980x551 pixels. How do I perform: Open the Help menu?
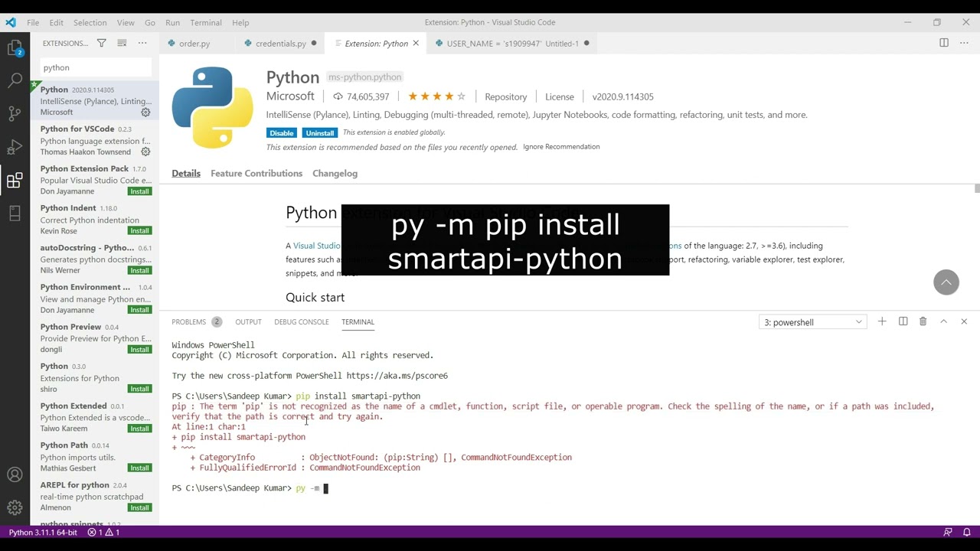tap(240, 22)
